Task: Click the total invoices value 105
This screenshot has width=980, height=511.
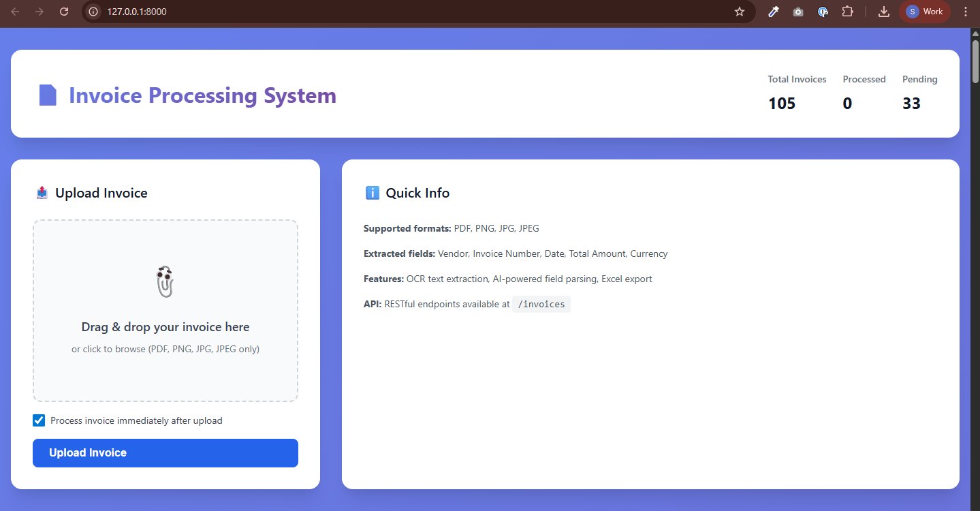Action: coord(782,104)
